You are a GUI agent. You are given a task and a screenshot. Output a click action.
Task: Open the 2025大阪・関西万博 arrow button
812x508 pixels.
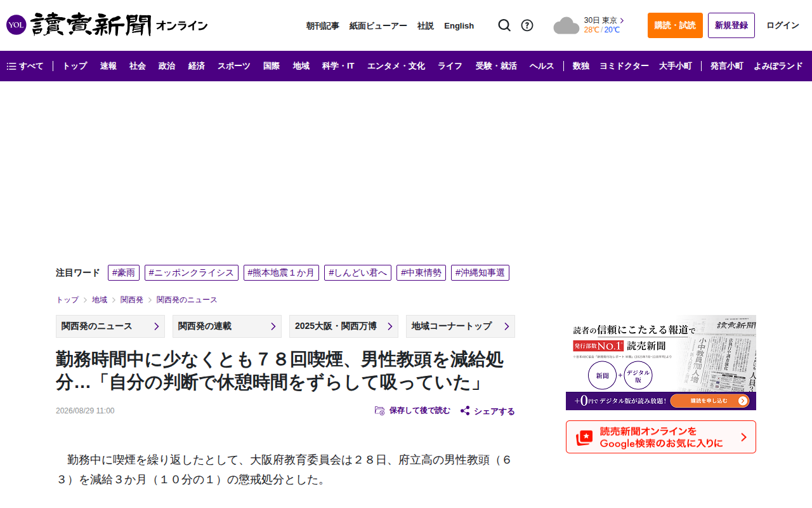(x=344, y=326)
